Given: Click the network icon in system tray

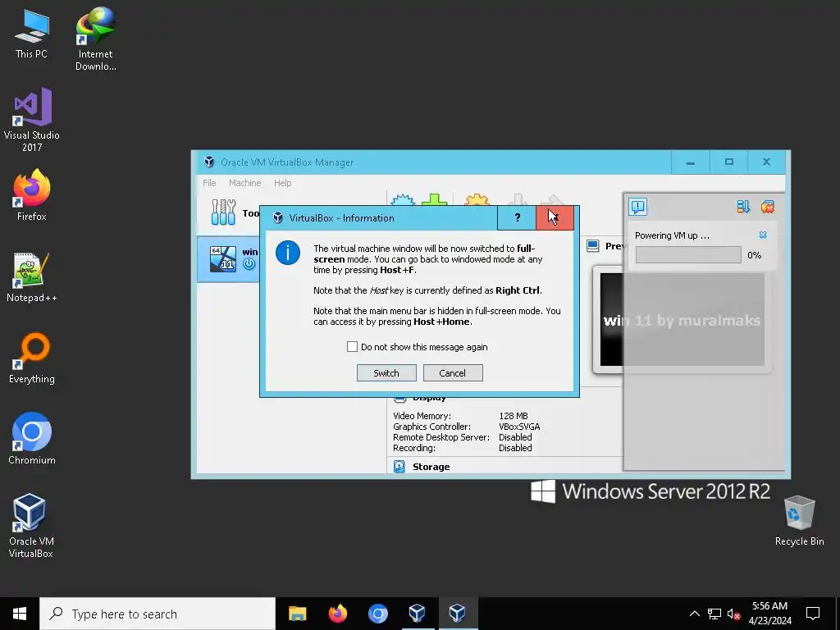Looking at the screenshot, I should coord(714,614).
